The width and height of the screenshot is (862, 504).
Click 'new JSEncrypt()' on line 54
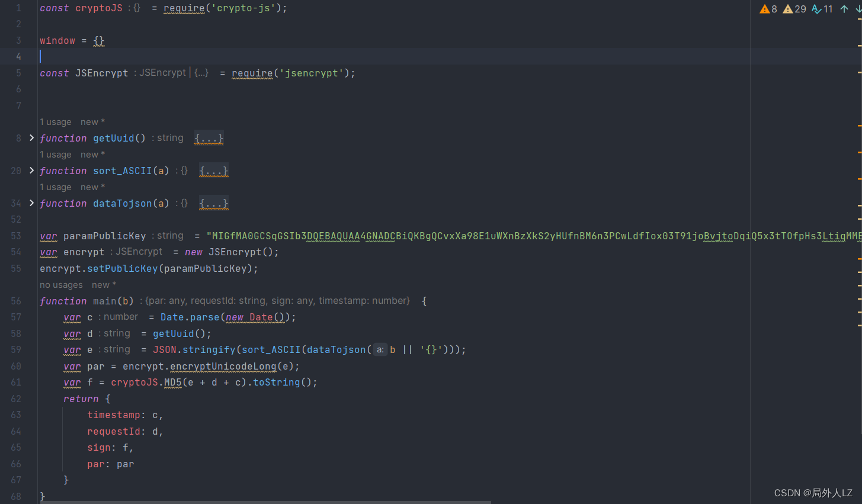tap(229, 252)
